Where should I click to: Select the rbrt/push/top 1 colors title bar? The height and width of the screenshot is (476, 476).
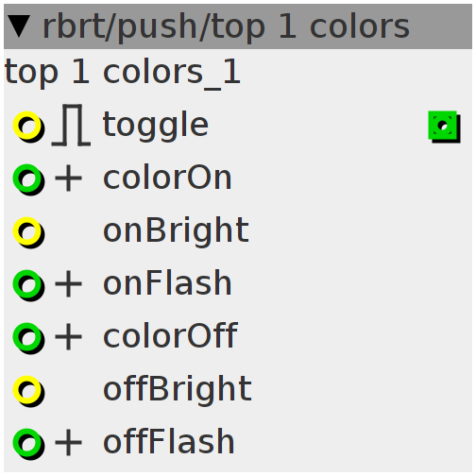[238, 26]
